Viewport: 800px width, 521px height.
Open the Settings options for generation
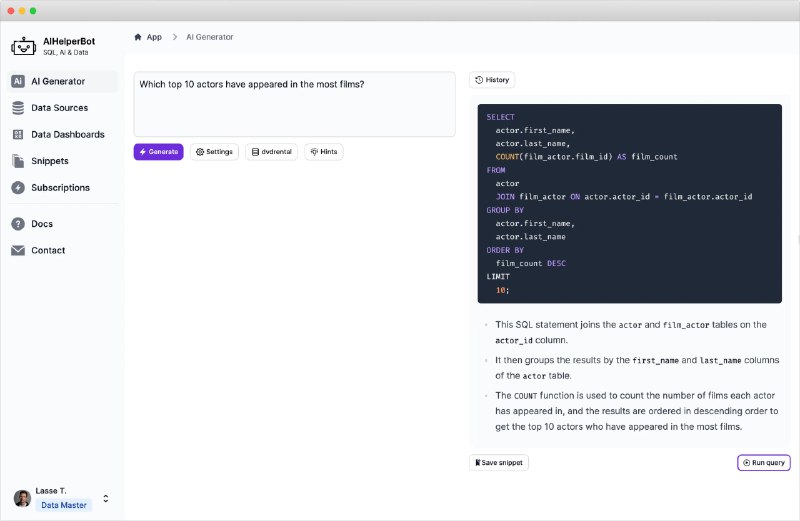pyautogui.click(x=214, y=152)
